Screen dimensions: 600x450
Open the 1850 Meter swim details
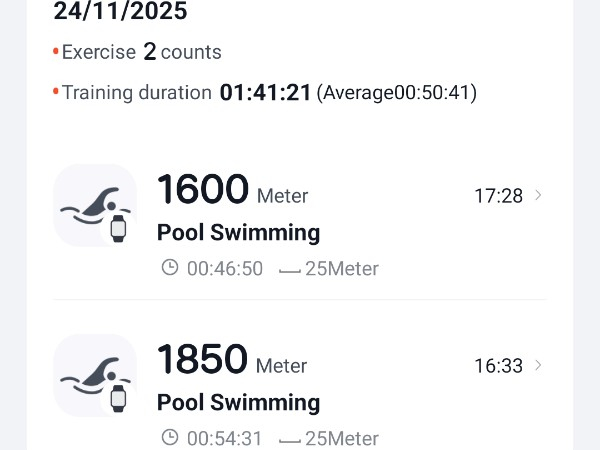pos(232,360)
